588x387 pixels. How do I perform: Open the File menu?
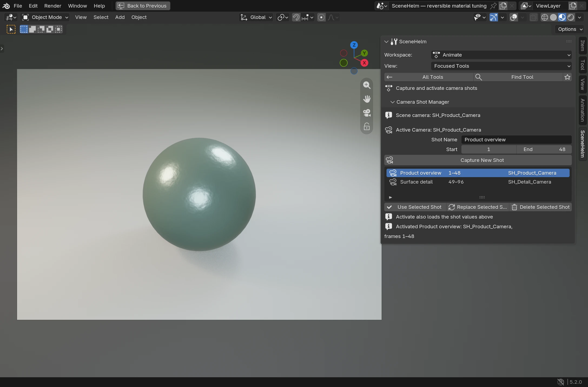(18, 6)
